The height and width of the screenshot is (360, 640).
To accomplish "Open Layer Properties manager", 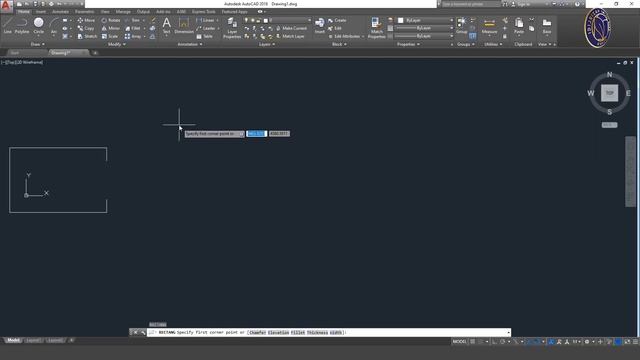I will (232, 28).
